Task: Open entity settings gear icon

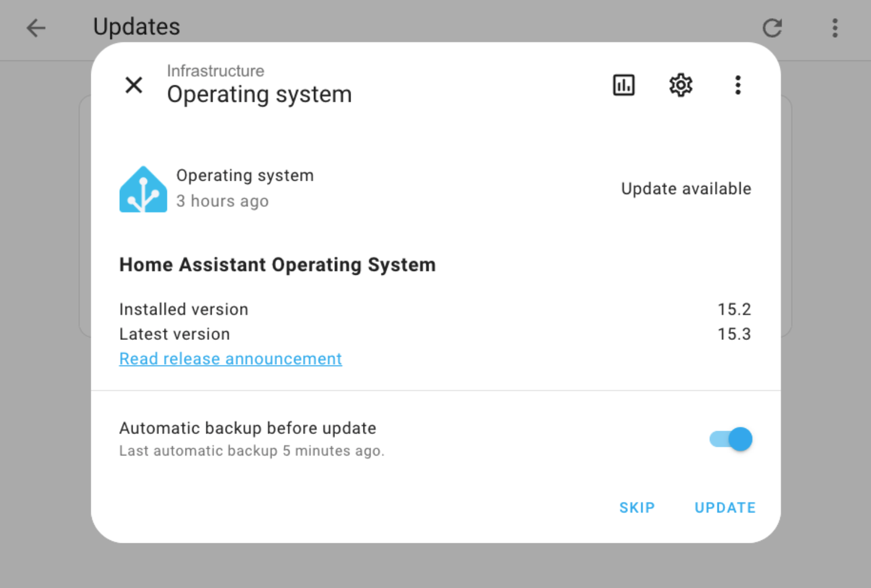Action: tap(680, 85)
